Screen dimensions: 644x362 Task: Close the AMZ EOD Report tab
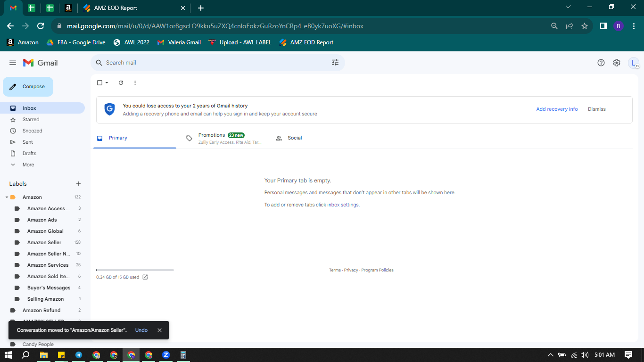183,8
